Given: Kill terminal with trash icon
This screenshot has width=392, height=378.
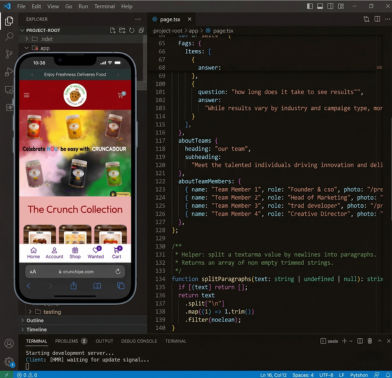Looking at the screenshot, I should 370,341.
